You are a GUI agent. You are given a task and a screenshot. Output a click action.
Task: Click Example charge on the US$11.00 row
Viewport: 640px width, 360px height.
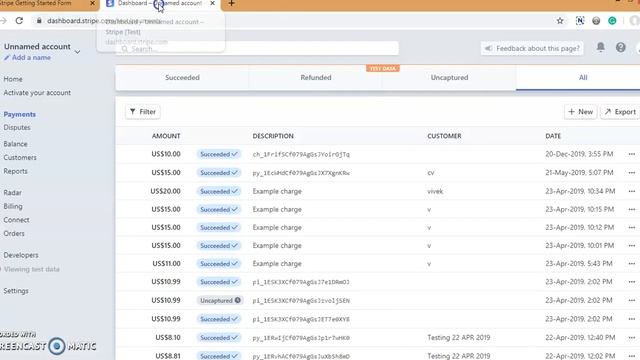coord(277,264)
